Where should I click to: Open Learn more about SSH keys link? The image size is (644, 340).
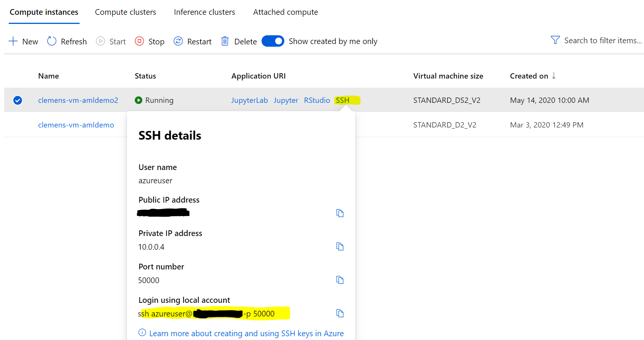(x=246, y=334)
